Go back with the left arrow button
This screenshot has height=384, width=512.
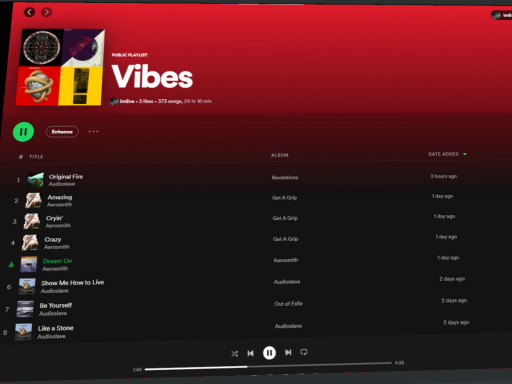click(29, 12)
